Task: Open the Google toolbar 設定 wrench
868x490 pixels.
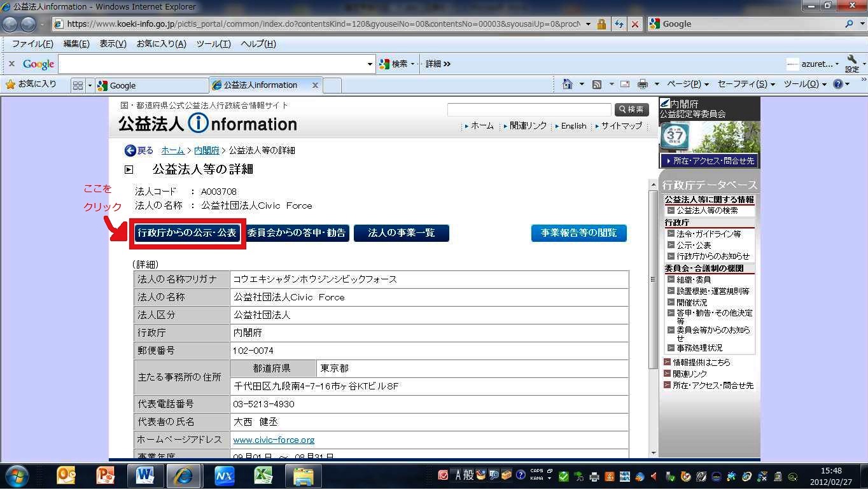Action: tap(852, 64)
